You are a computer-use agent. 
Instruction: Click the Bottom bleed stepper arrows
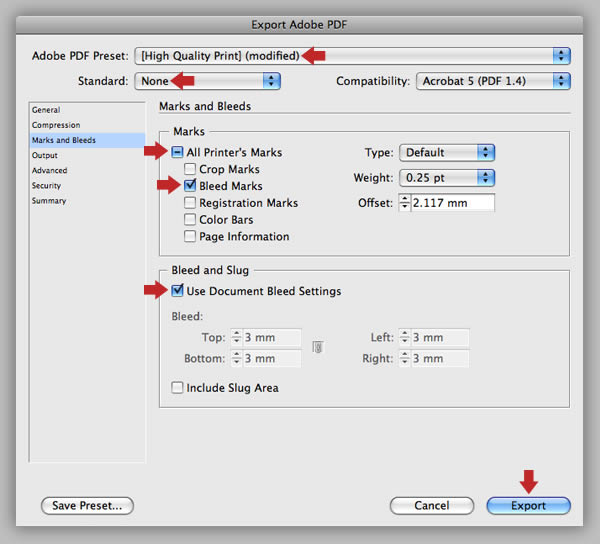click(236, 358)
